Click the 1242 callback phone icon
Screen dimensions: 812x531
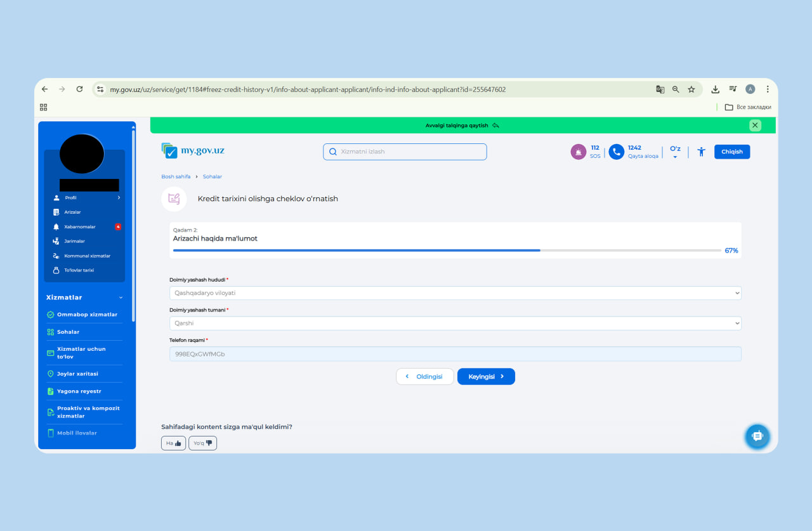point(616,152)
